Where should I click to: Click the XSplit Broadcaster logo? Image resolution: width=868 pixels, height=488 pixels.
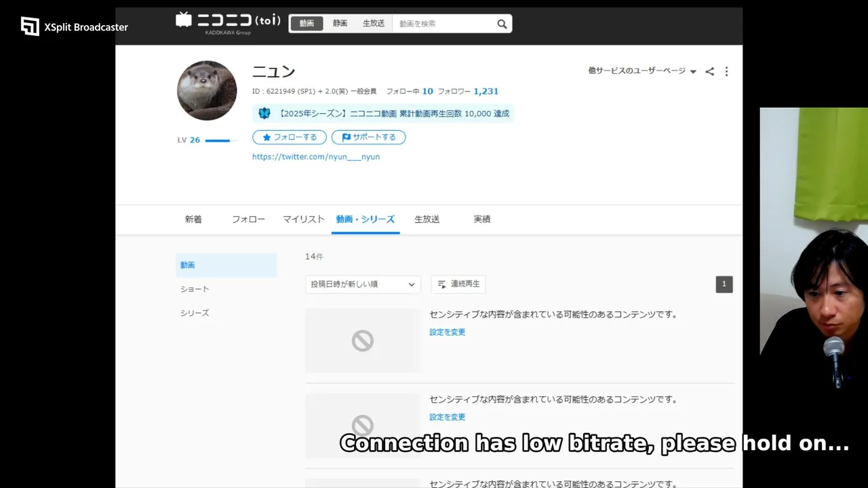pyautogui.click(x=75, y=26)
